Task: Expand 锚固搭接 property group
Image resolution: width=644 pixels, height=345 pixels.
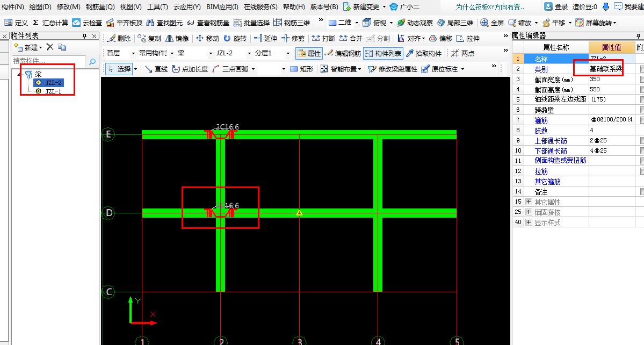Action: [529, 212]
